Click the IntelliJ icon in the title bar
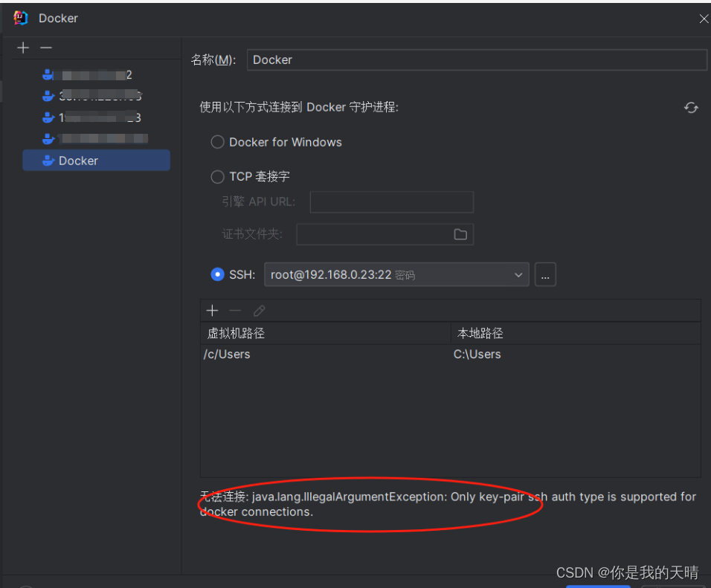711x588 pixels. coord(21,18)
